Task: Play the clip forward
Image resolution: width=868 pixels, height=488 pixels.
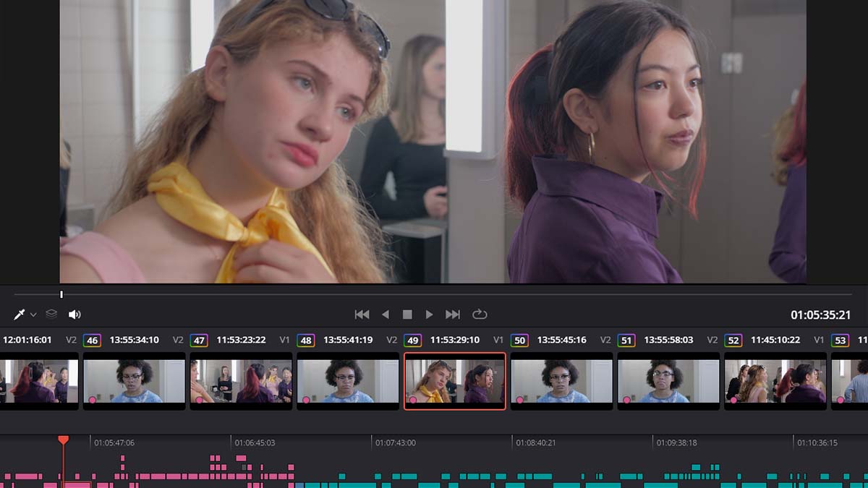Action: [x=429, y=314]
